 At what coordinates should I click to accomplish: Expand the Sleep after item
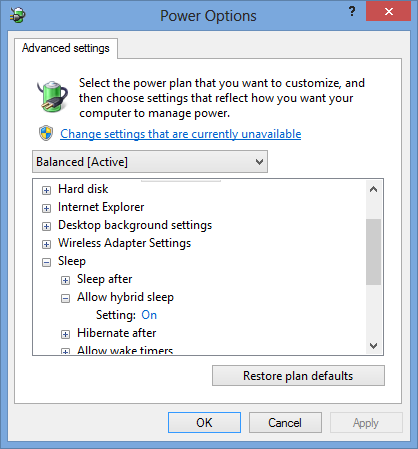point(65,280)
